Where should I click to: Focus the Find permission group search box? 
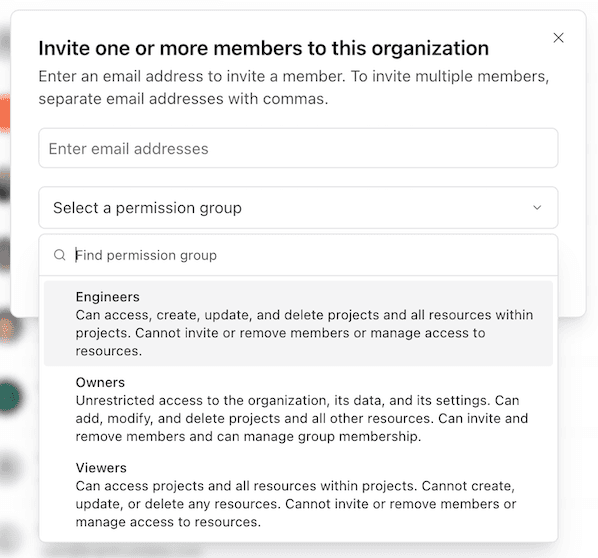[x=298, y=255]
